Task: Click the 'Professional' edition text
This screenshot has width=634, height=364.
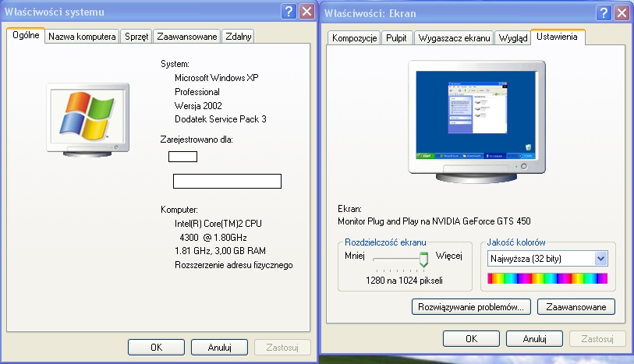Action: [197, 92]
